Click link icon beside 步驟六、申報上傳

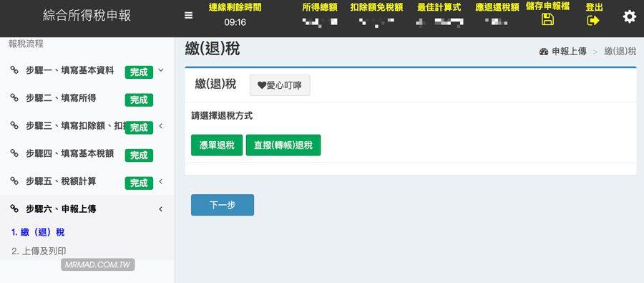click(x=14, y=209)
